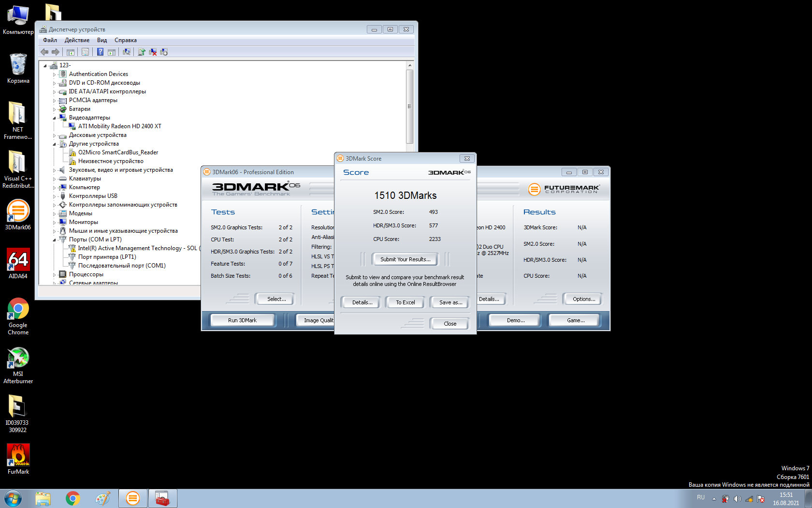Click the battery power tray icon
Screen dimensions: 812x508
(725, 499)
